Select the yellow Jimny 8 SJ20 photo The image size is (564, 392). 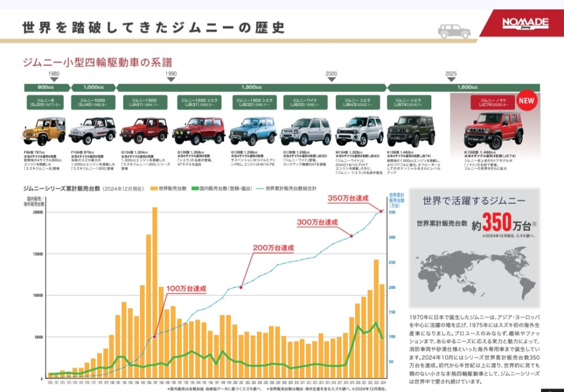coord(45,131)
